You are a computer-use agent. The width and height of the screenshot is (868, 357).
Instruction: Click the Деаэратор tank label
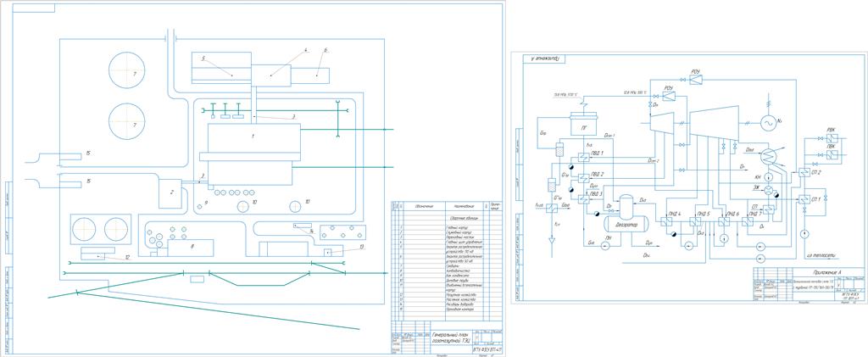[627, 225]
